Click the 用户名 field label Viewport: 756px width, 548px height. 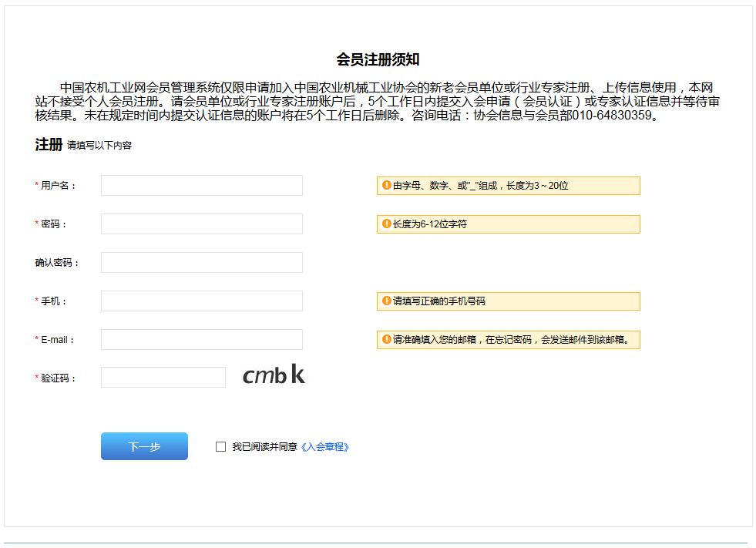pyautogui.click(x=58, y=186)
